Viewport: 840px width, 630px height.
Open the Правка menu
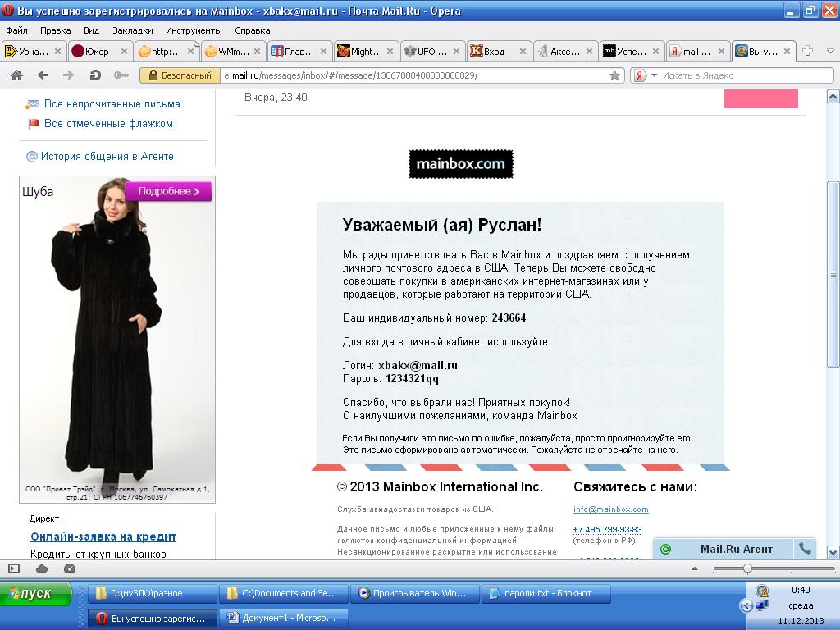pos(56,30)
